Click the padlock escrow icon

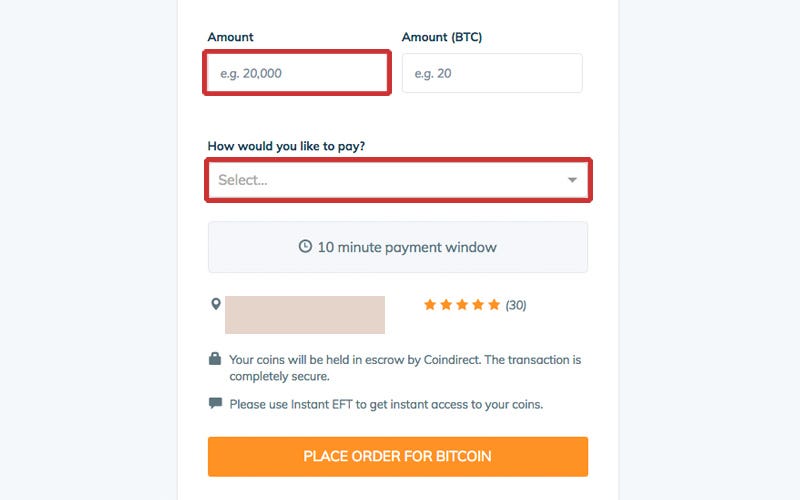pyautogui.click(x=215, y=359)
